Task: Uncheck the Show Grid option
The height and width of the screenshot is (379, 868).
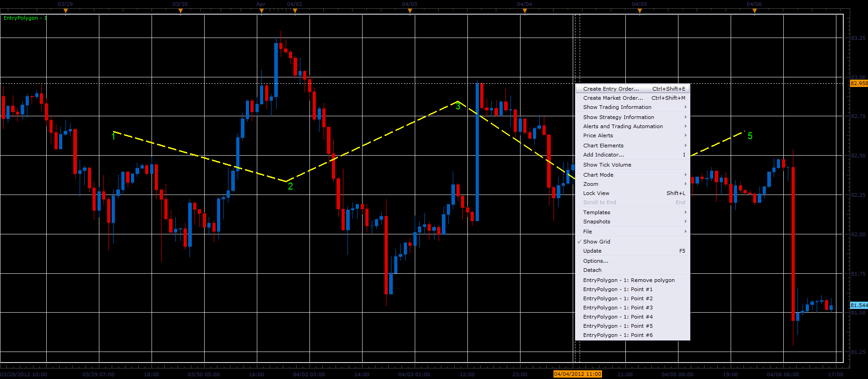Action: pyautogui.click(x=632, y=242)
